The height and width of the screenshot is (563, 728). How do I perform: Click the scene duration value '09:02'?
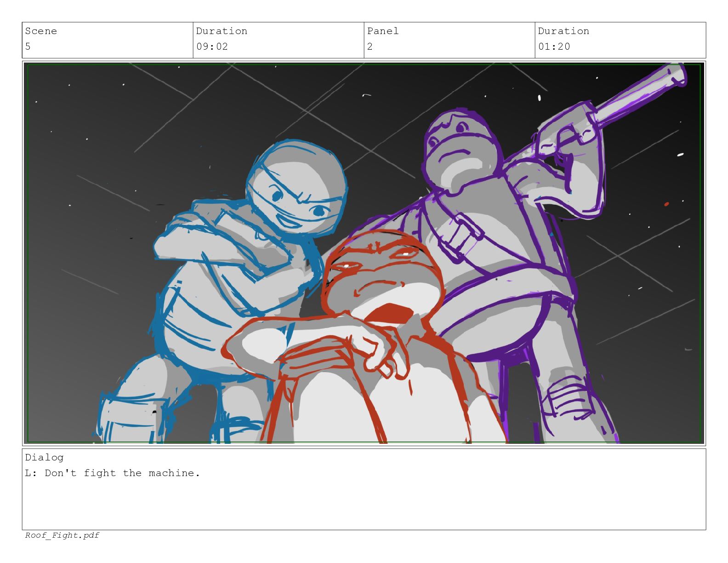(x=212, y=46)
